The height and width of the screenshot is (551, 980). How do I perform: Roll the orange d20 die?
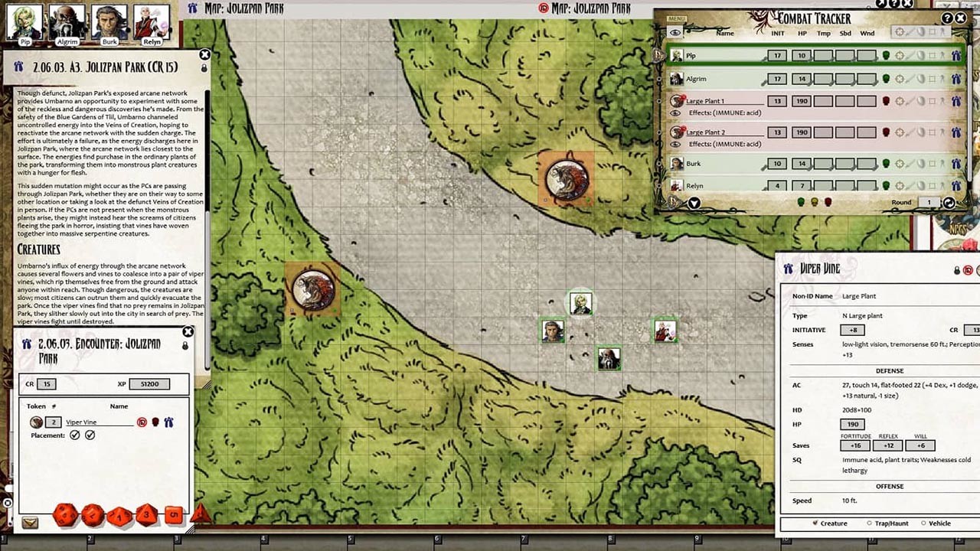[66, 515]
